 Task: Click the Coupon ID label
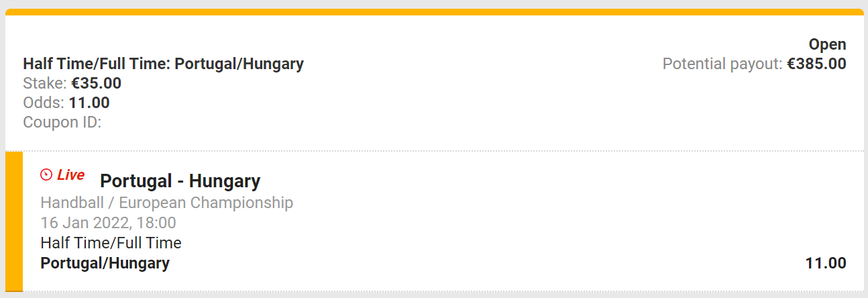click(x=62, y=122)
